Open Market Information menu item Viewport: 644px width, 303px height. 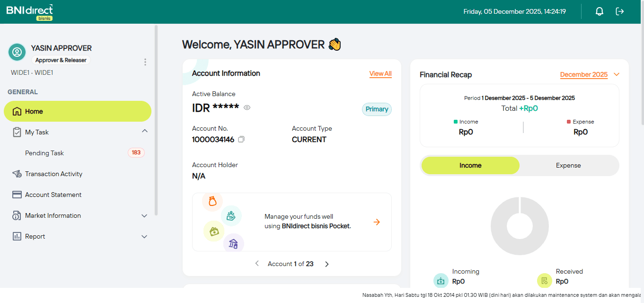click(x=78, y=215)
